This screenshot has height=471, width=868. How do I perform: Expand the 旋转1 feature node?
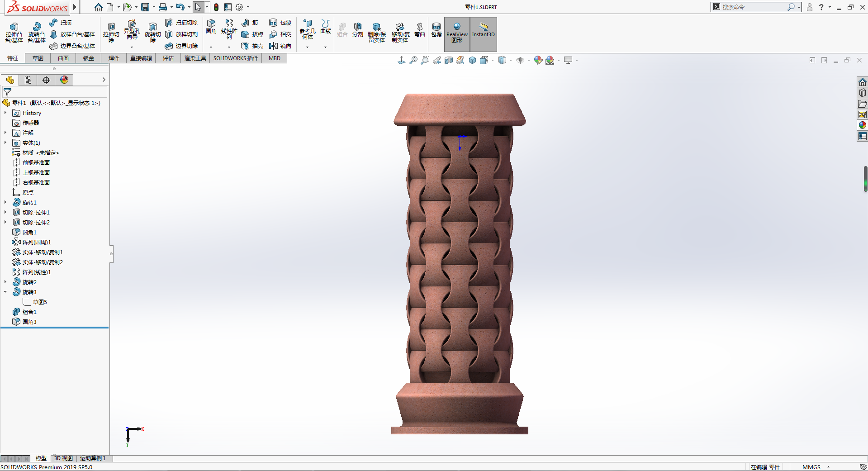click(x=5, y=202)
